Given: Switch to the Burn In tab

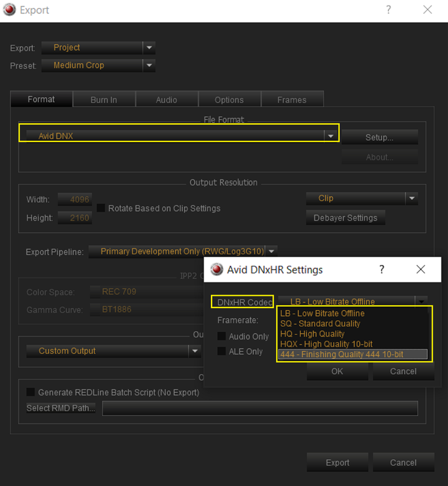Looking at the screenshot, I should (104, 100).
